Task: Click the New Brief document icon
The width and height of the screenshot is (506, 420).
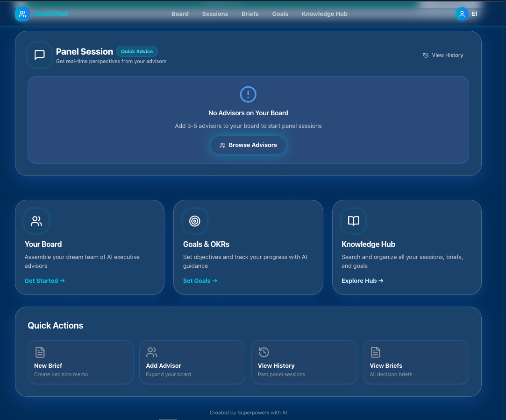Action: point(40,352)
